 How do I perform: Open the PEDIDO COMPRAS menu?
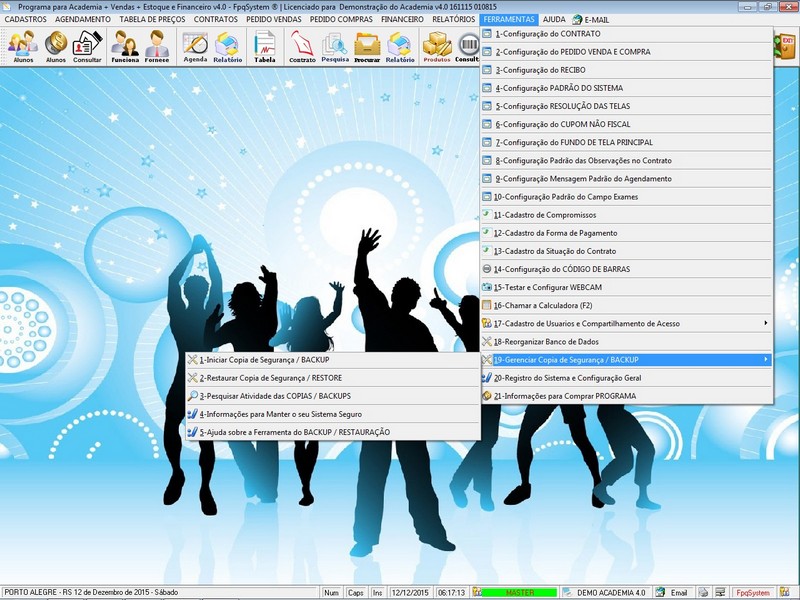click(x=341, y=19)
